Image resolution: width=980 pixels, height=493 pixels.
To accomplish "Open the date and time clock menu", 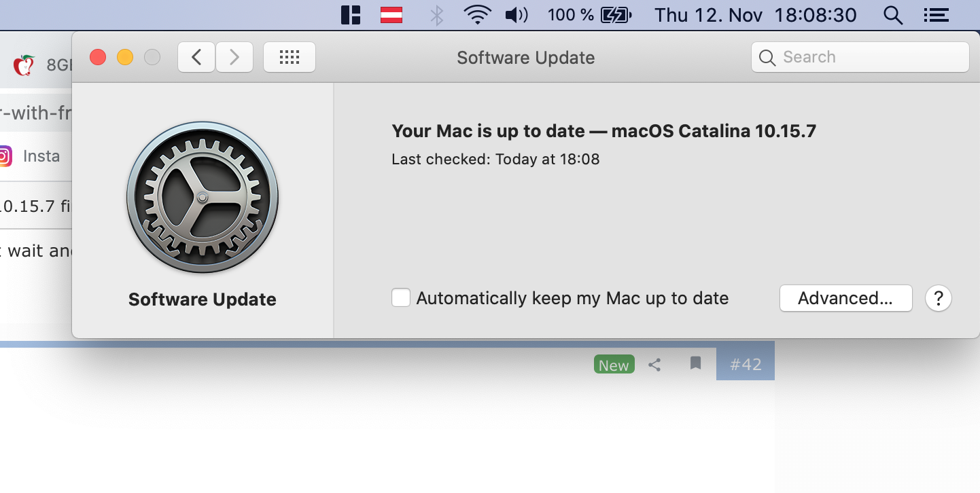I will [755, 15].
